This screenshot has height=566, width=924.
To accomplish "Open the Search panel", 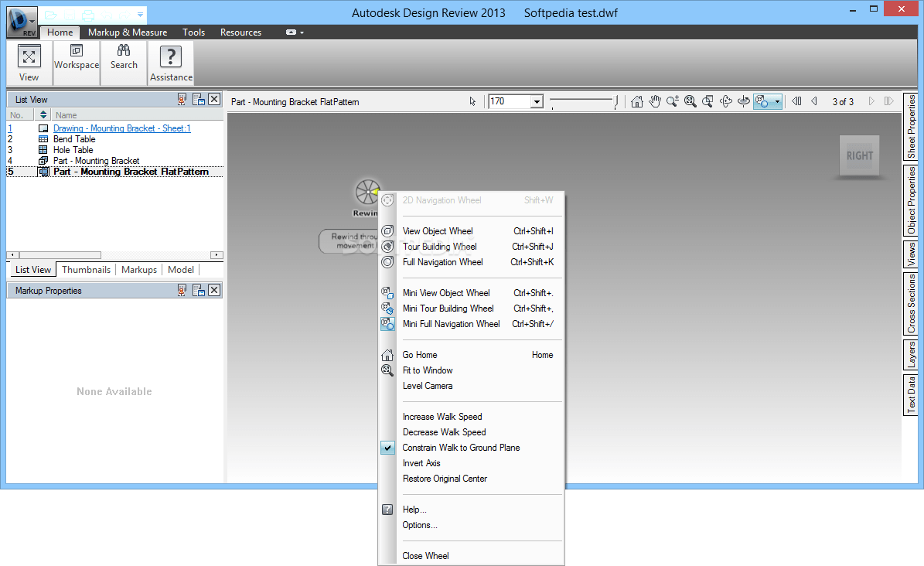I will pos(124,60).
